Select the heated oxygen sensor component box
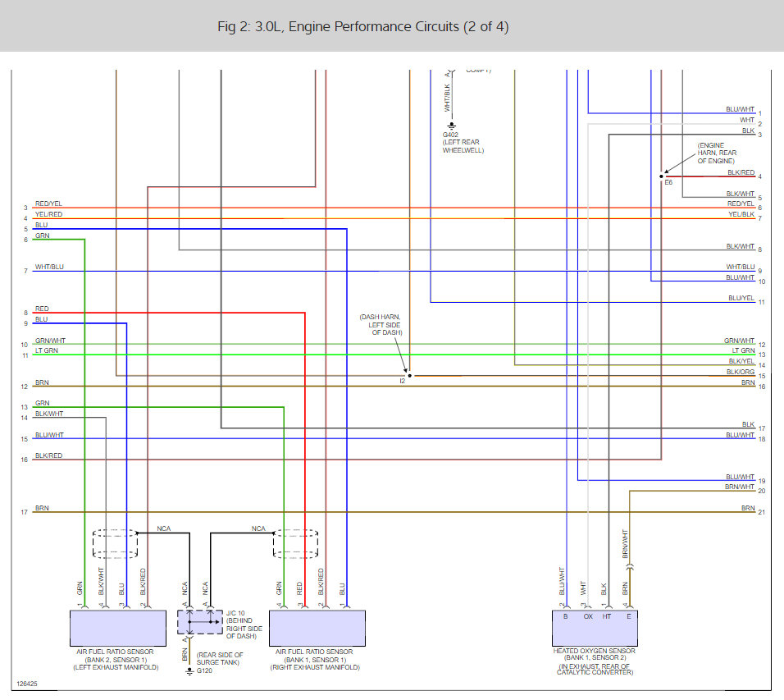Image resolution: width=784 pixels, height=700 pixels. pyautogui.click(x=595, y=628)
